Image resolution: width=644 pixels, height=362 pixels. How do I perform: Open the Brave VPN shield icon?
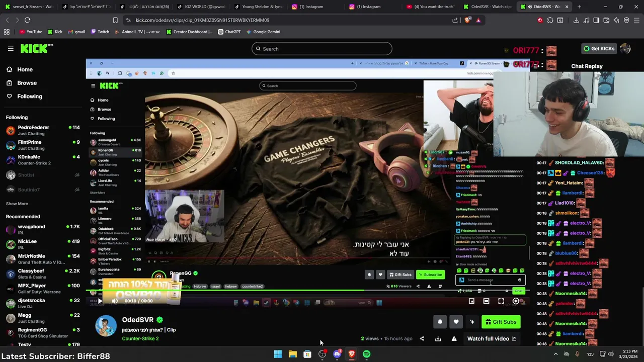point(626,20)
